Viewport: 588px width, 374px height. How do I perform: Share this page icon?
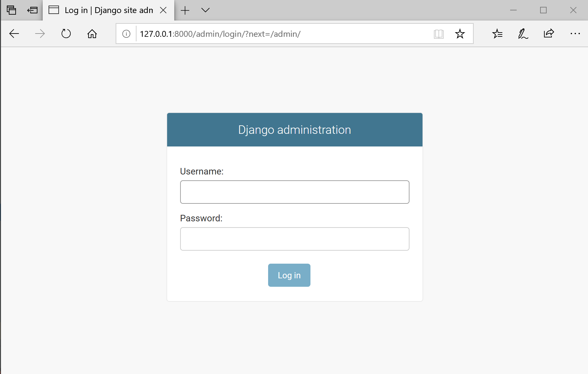[549, 34]
